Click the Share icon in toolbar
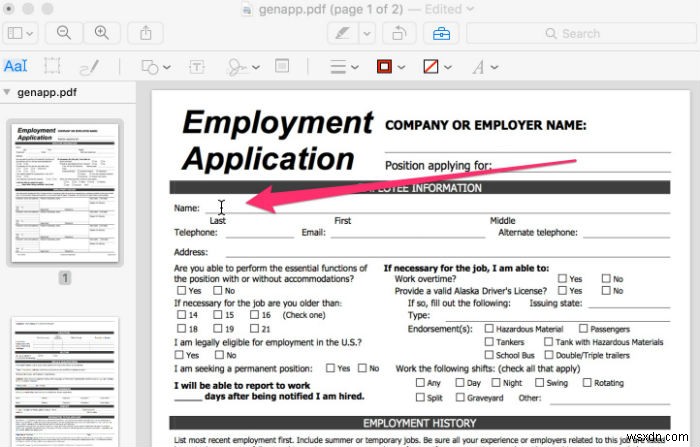Screen dimensions: 700x447 146,33
